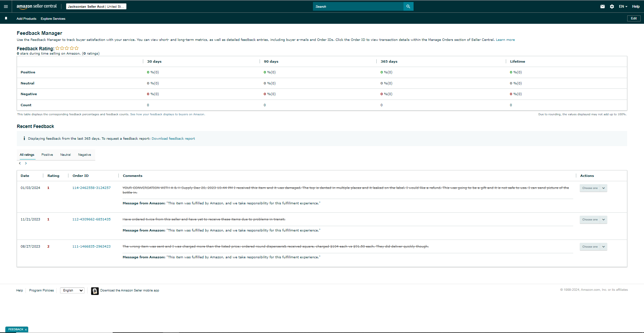Viewport: 644px width, 333px height.
Task: Click the date 11/21/2023
Action: pos(30,219)
